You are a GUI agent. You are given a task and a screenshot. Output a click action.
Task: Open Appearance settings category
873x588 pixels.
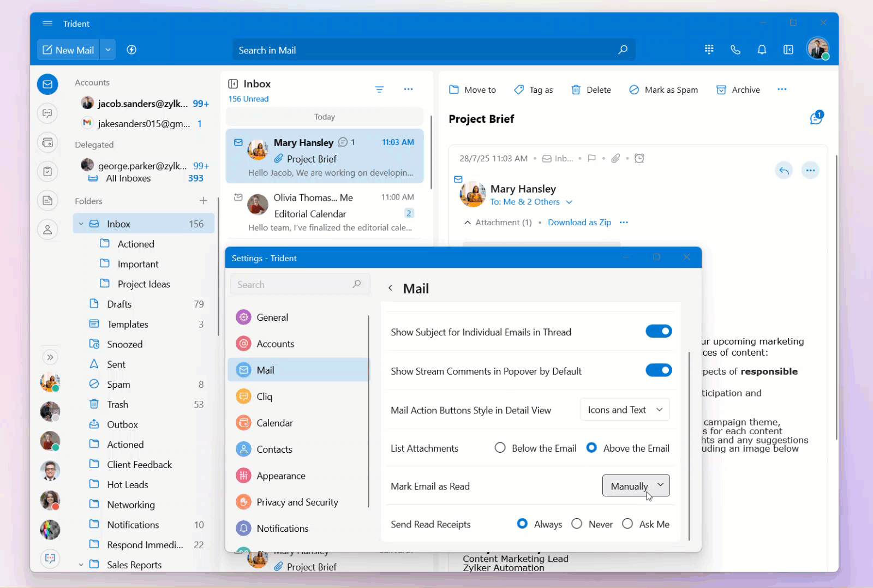click(x=298, y=476)
